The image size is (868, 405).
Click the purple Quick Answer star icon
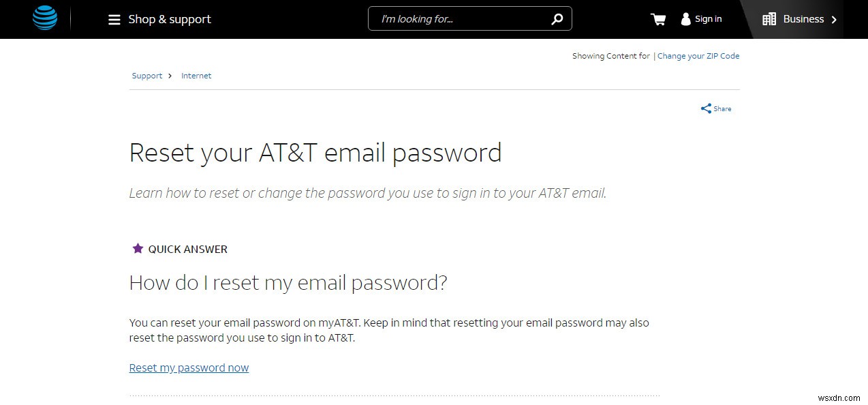coord(138,248)
